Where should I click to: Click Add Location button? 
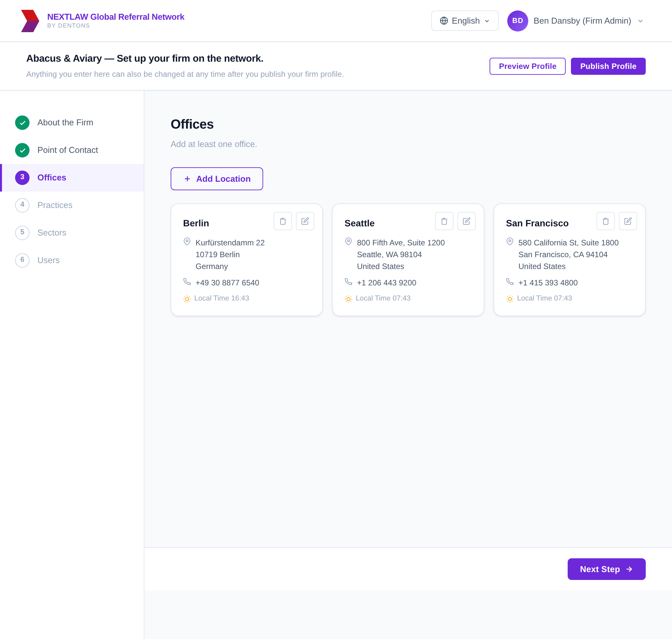click(x=217, y=179)
